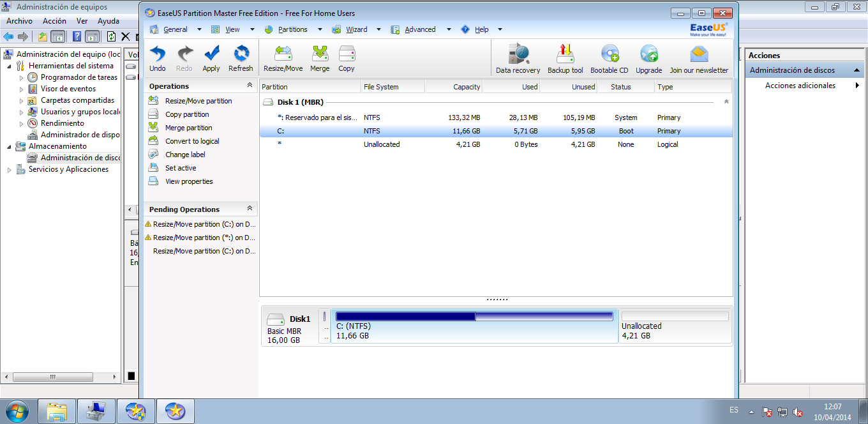Click the Redo toolbar icon
Viewport: 868px width, 424px height.
click(x=184, y=58)
